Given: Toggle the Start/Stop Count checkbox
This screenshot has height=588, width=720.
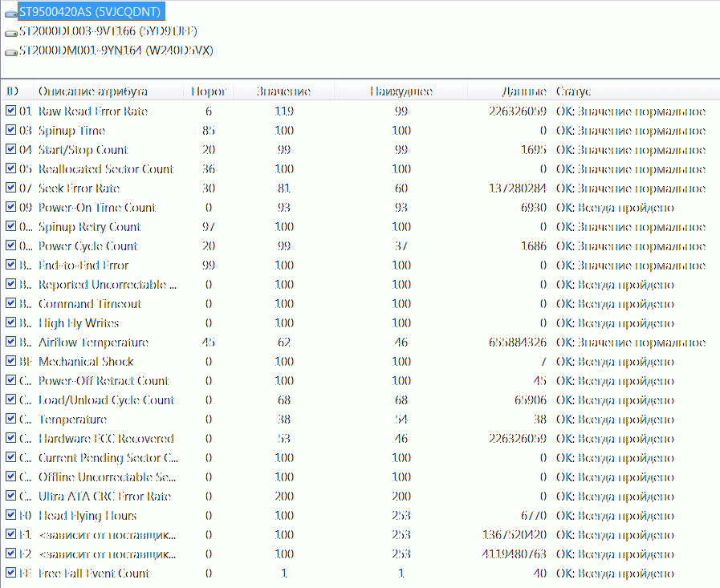Looking at the screenshot, I should (x=11, y=149).
